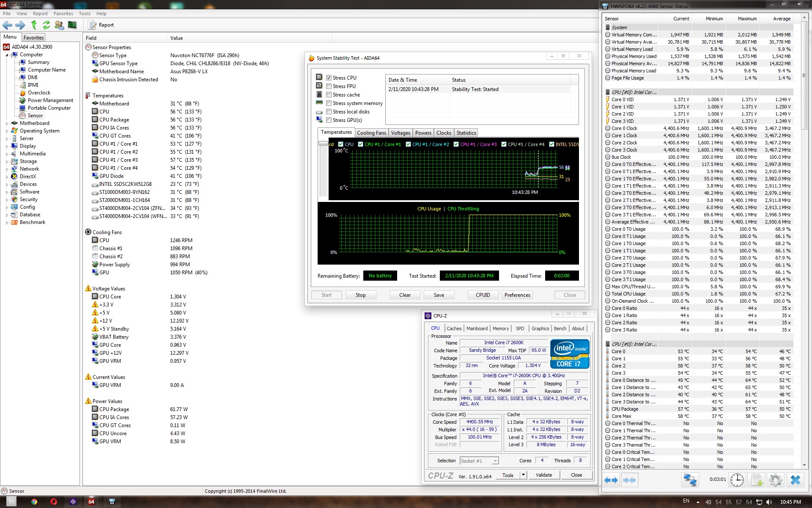812x508 pixels.
Task: Click the HWiNFO expand arrows layout icon
Action: [611, 480]
